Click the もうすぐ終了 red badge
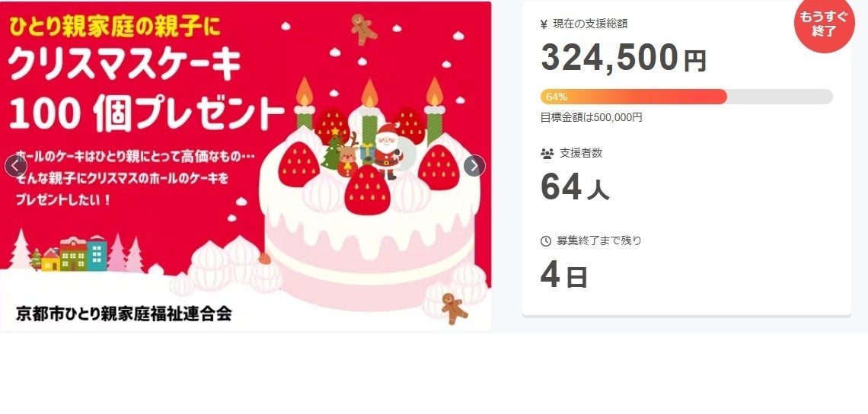The height and width of the screenshot is (414, 868). tap(825, 24)
